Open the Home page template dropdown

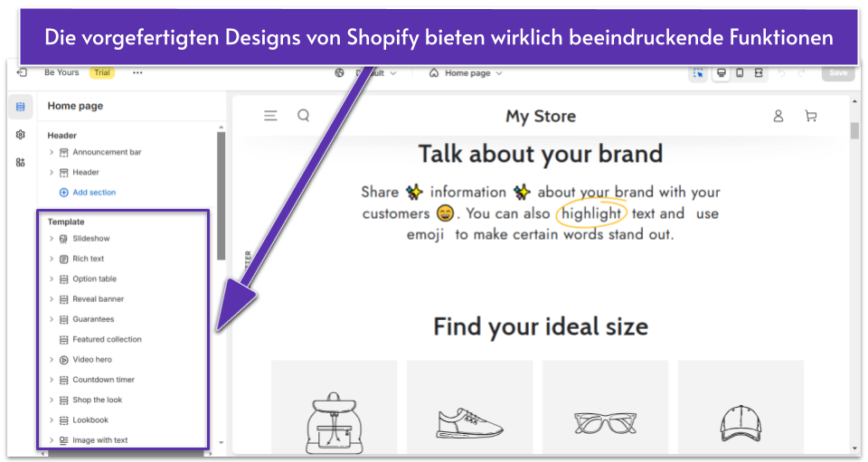pyautogui.click(x=467, y=73)
